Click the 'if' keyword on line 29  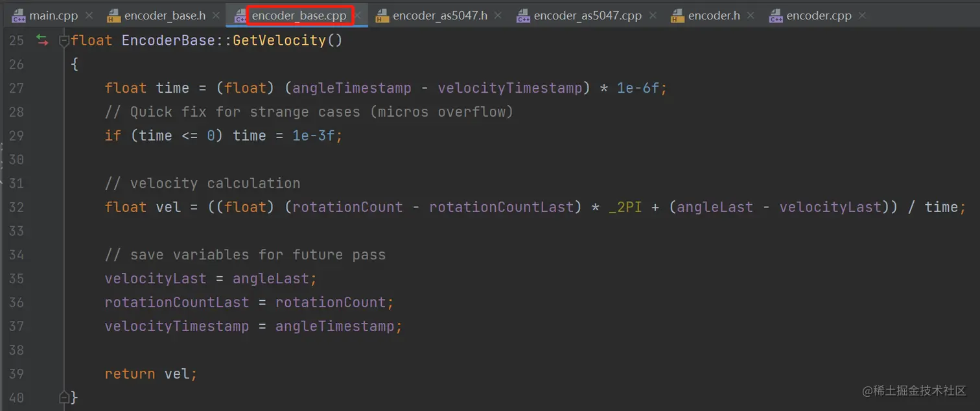[x=113, y=135]
